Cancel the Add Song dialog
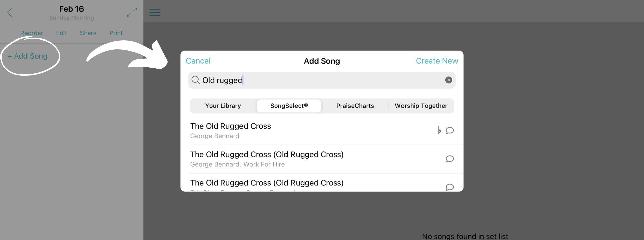The height and width of the screenshot is (240, 644). 198,61
